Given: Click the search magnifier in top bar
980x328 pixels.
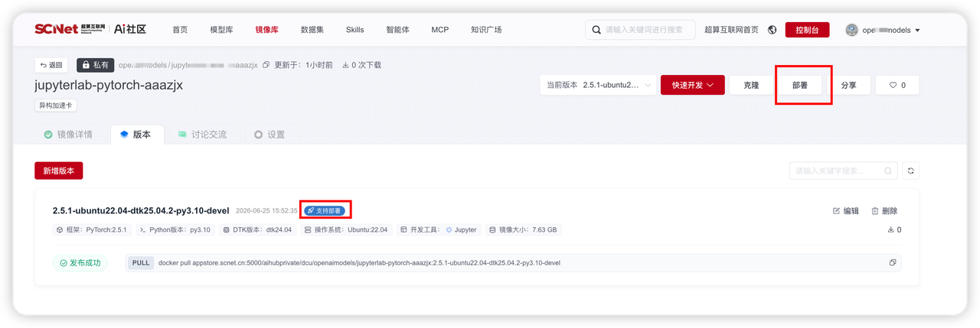Looking at the screenshot, I should [x=596, y=30].
